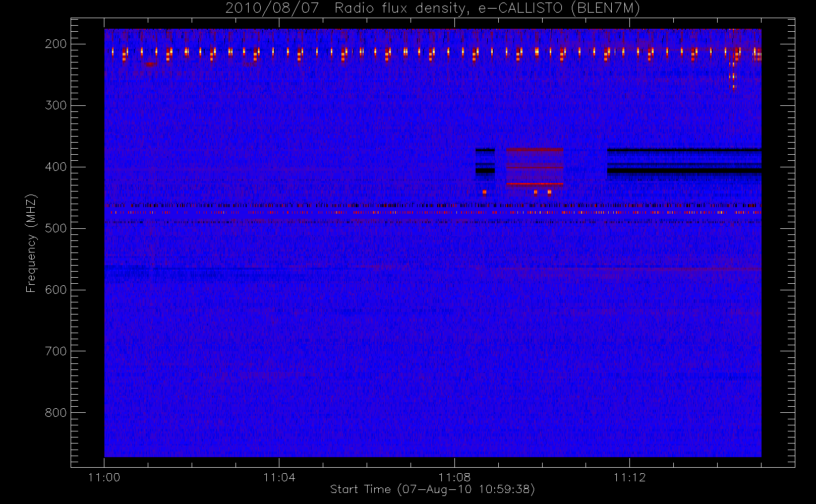Click the '11:00' time tick label
Screen dimensions: 816x504
point(104,477)
